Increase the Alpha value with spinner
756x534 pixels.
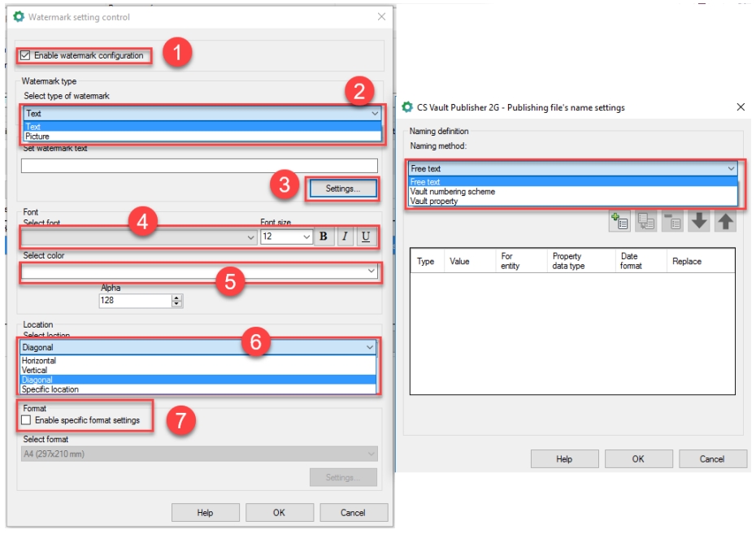177,297
